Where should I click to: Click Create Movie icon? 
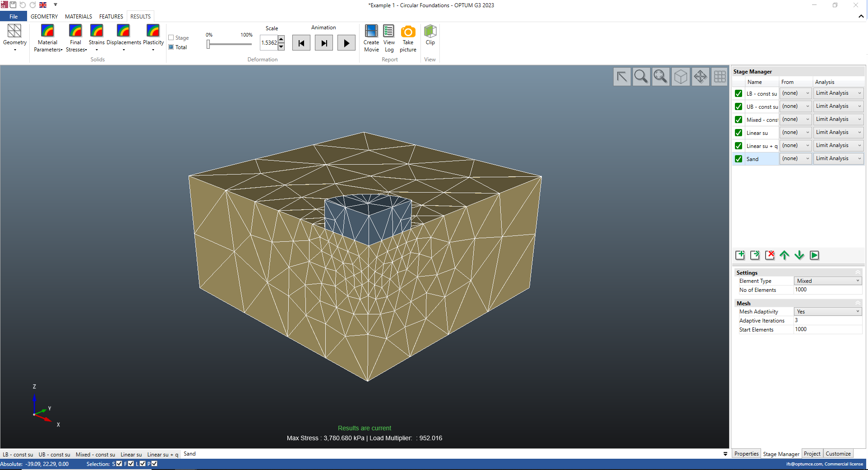[371, 38]
